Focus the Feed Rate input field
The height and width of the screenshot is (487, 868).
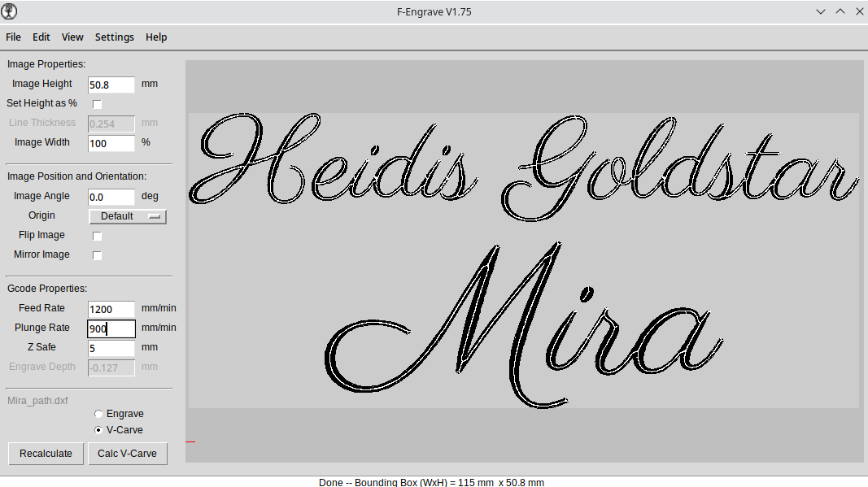click(111, 309)
